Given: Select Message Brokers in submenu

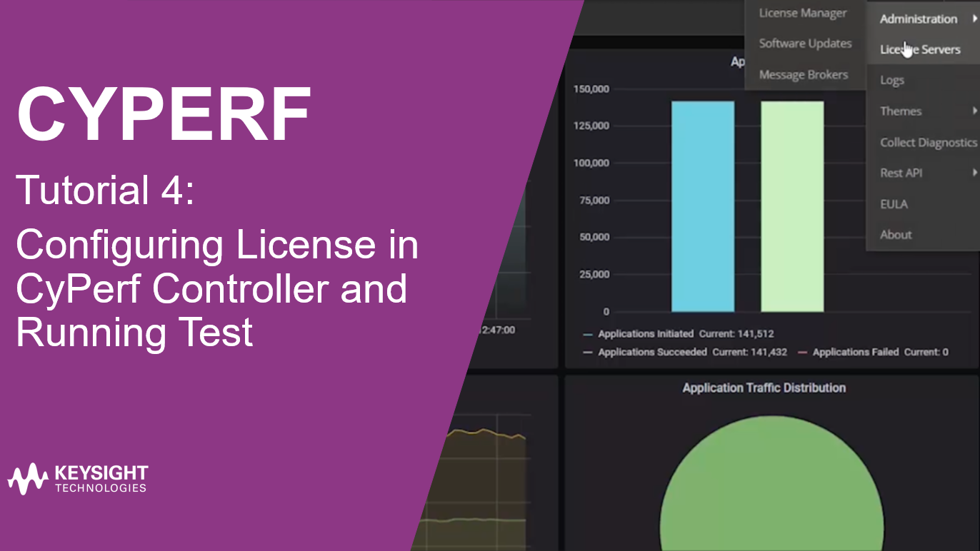Looking at the screenshot, I should coord(805,75).
